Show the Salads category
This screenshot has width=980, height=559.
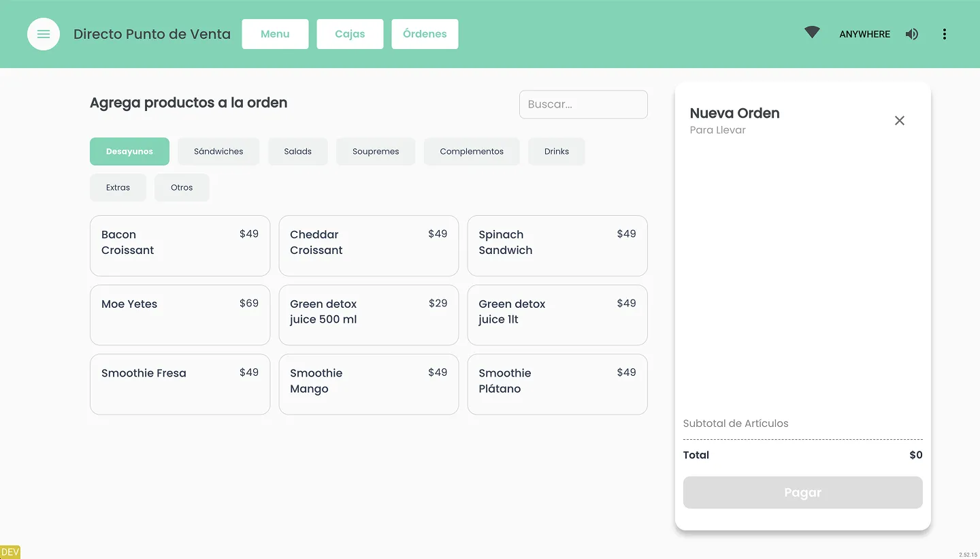(x=297, y=151)
